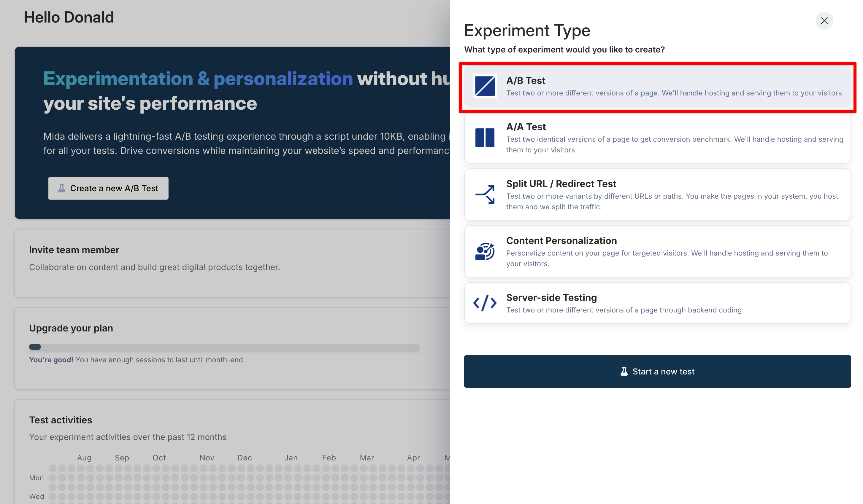Click the Content Personalization target icon
The width and height of the screenshot is (863, 504).
[x=485, y=251]
